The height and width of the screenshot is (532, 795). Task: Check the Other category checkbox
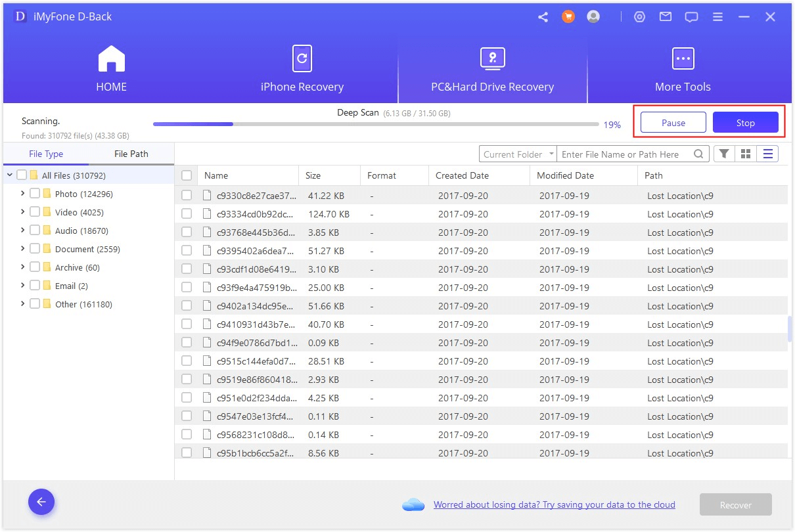(x=35, y=304)
